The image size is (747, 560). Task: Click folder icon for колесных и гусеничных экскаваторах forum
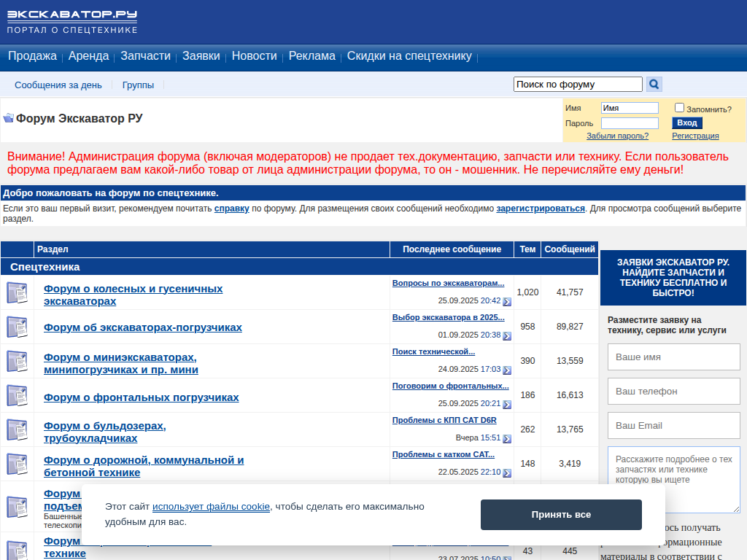(17, 292)
